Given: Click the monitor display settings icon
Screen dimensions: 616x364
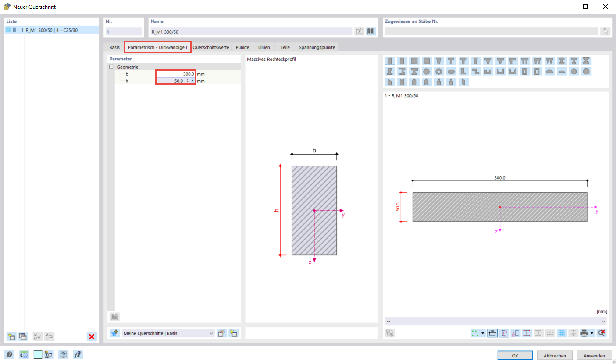Looking at the screenshot, I should click(x=64, y=355).
